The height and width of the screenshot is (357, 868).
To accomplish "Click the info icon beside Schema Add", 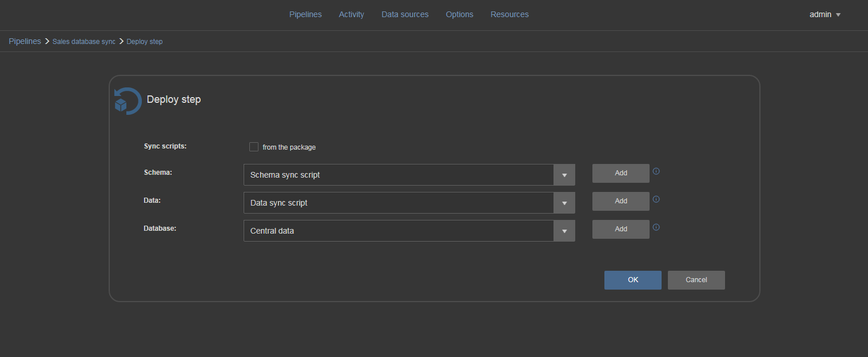I will (656, 171).
